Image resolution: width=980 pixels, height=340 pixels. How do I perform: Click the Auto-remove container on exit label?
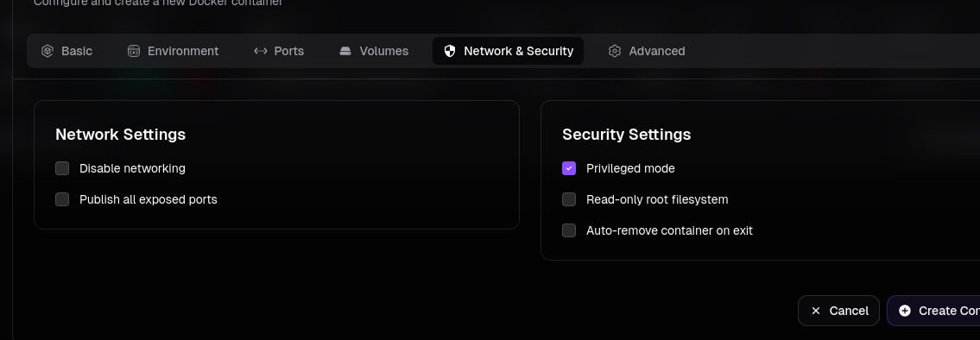click(669, 230)
